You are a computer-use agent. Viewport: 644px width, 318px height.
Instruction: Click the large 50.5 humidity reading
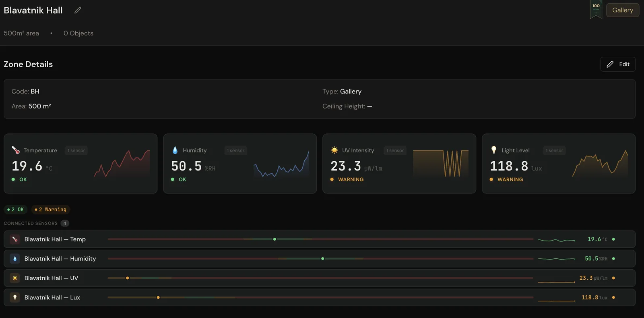point(186,166)
